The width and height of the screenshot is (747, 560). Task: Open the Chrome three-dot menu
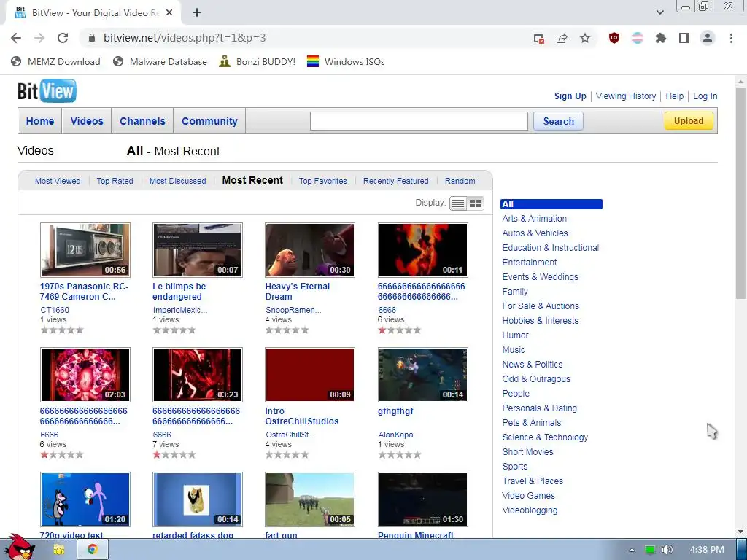[x=731, y=38]
